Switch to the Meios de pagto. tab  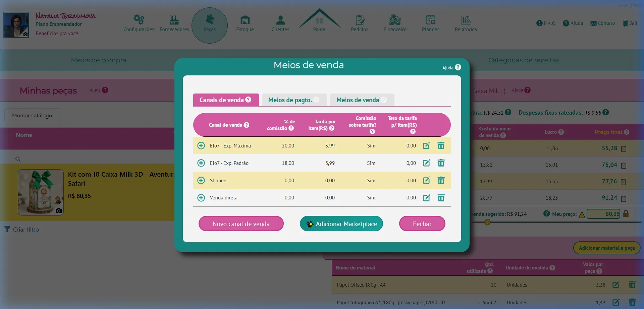pos(290,100)
